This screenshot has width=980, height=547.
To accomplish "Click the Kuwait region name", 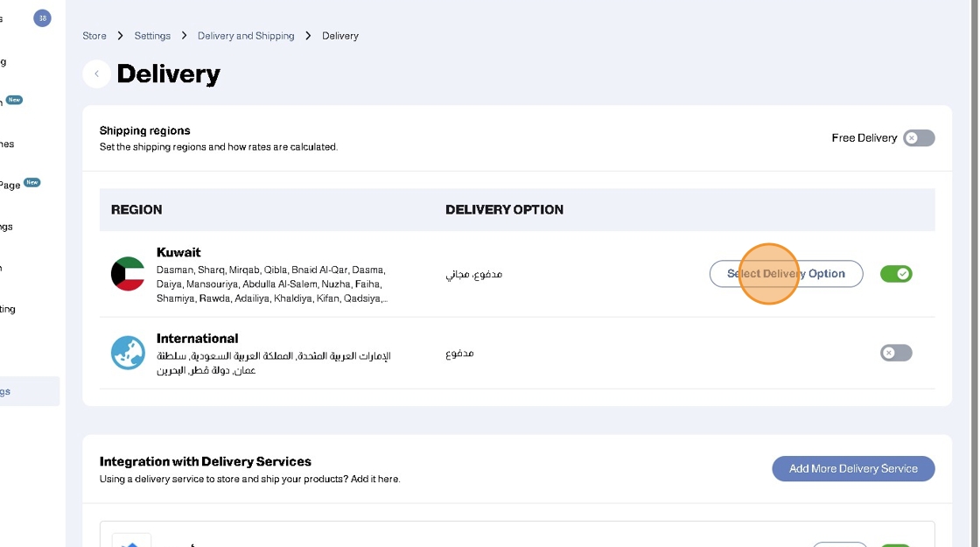I will (178, 252).
